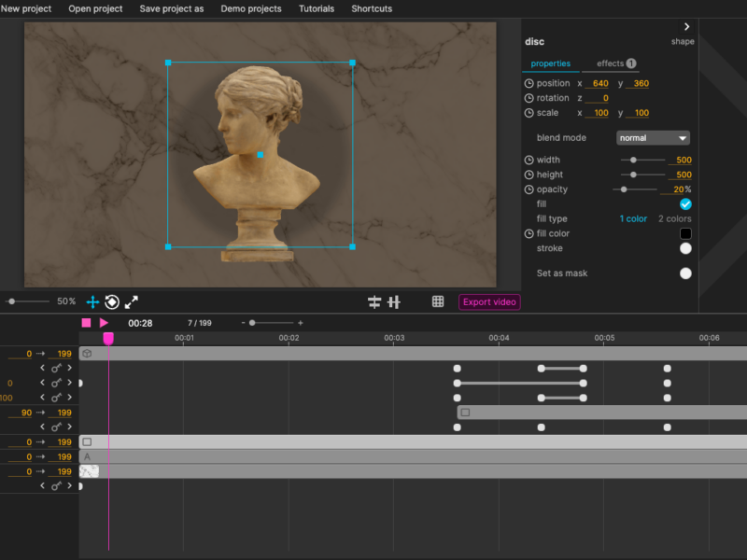Collapse the properties panel with the chevron
This screenshot has width=747, height=560.
[687, 27]
